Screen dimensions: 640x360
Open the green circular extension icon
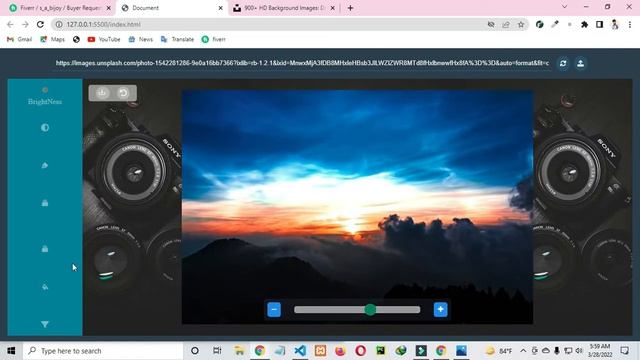[540, 24]
